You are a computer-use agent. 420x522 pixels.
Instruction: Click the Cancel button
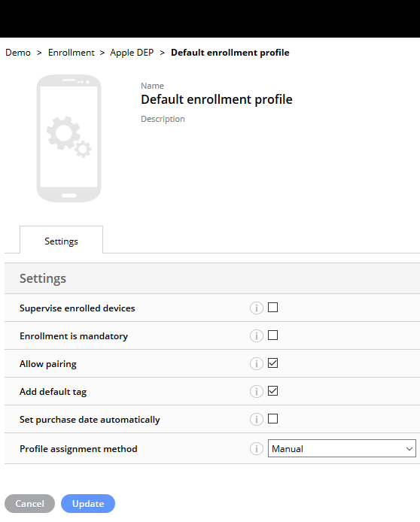(x=29, y=503)
